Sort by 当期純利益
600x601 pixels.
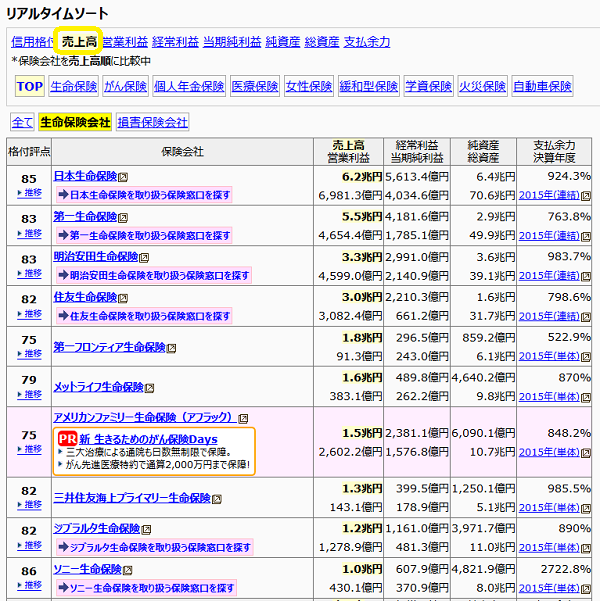point(232,42)
